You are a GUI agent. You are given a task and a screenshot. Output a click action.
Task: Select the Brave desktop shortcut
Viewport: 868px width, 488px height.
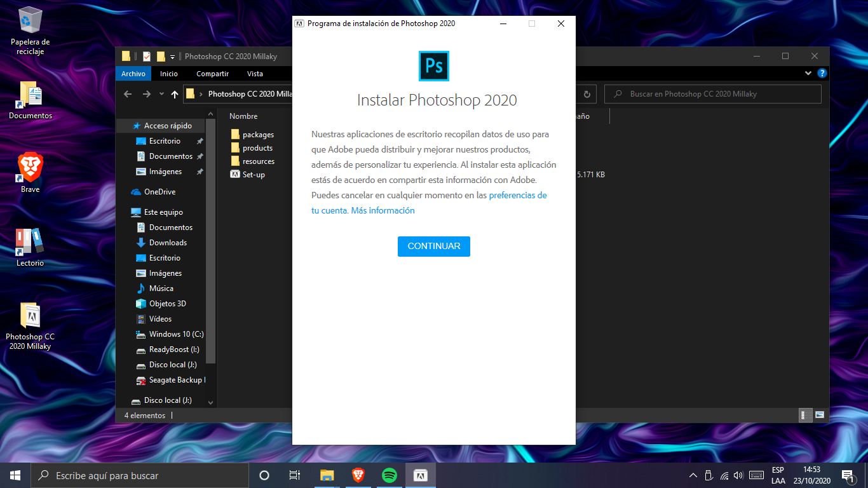(30, 173)
